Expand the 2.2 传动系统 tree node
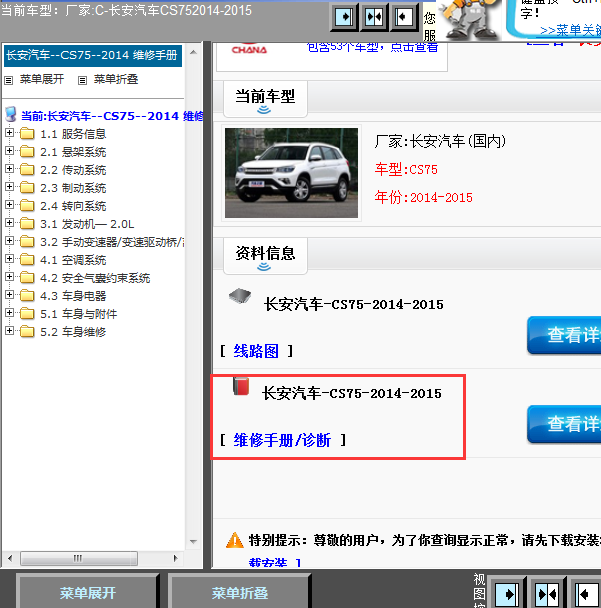The image size is (601, 608). coord(9,169)
